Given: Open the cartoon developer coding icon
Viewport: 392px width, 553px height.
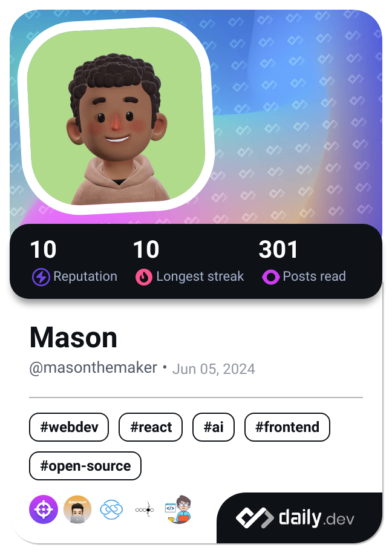Looking at the screenshot, I should click(x=178, y=509).
